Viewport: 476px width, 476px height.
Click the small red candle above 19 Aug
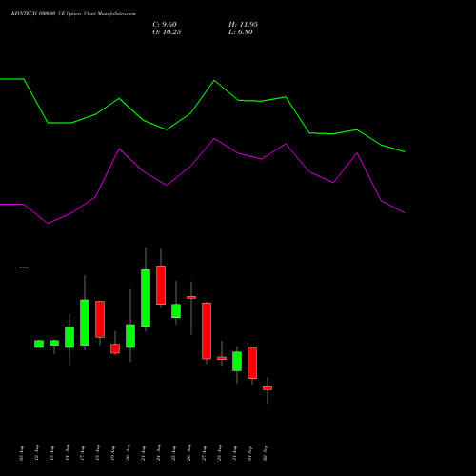[x=115, y=348]
